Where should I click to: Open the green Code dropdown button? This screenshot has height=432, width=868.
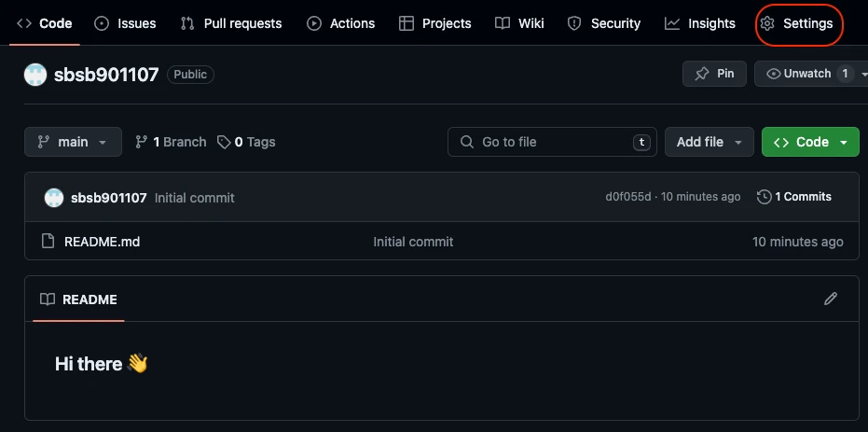810,142
